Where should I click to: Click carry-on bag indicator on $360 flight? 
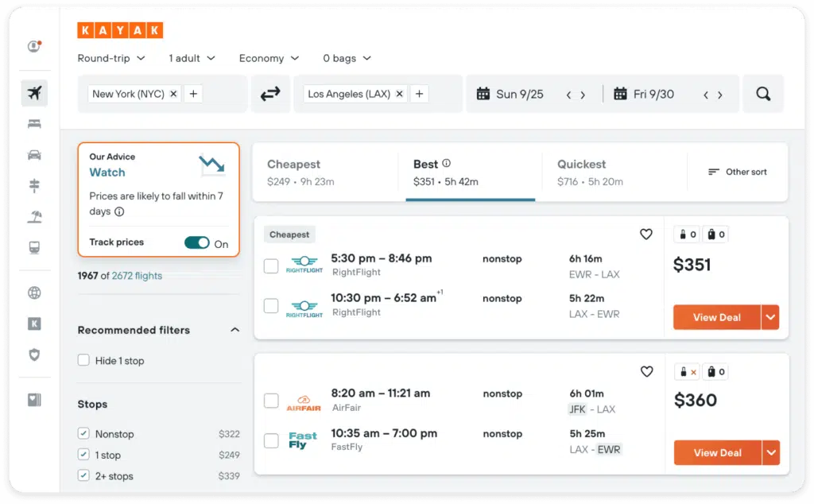coord(688,372)
